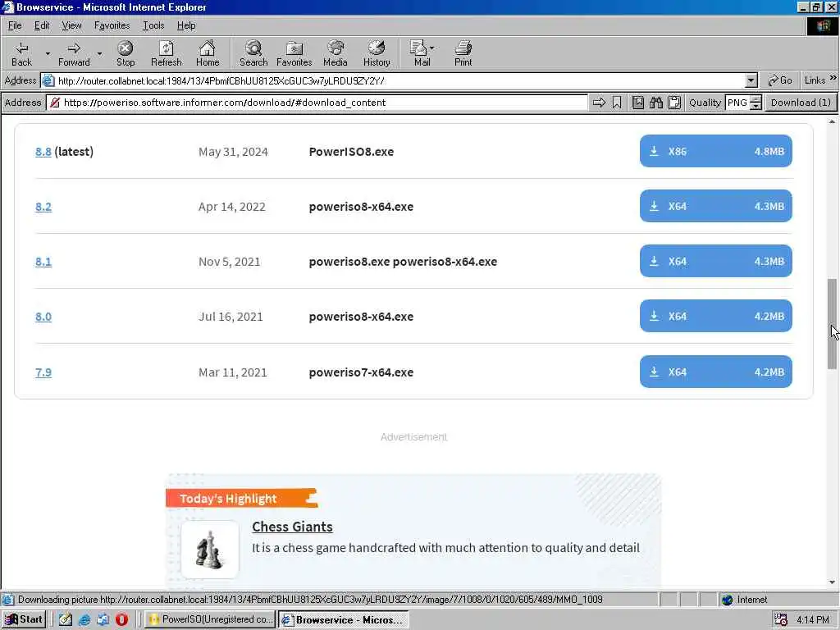Open the Media toolbar button

coord(336,53)
